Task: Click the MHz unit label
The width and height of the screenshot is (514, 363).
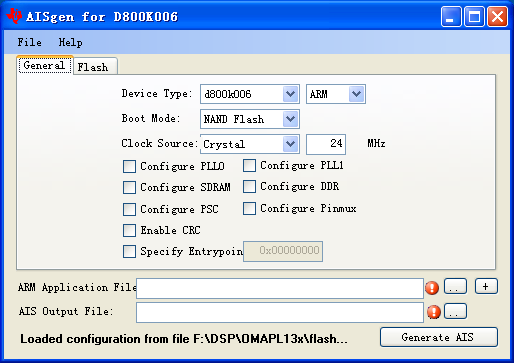Action: pos(376,144)
